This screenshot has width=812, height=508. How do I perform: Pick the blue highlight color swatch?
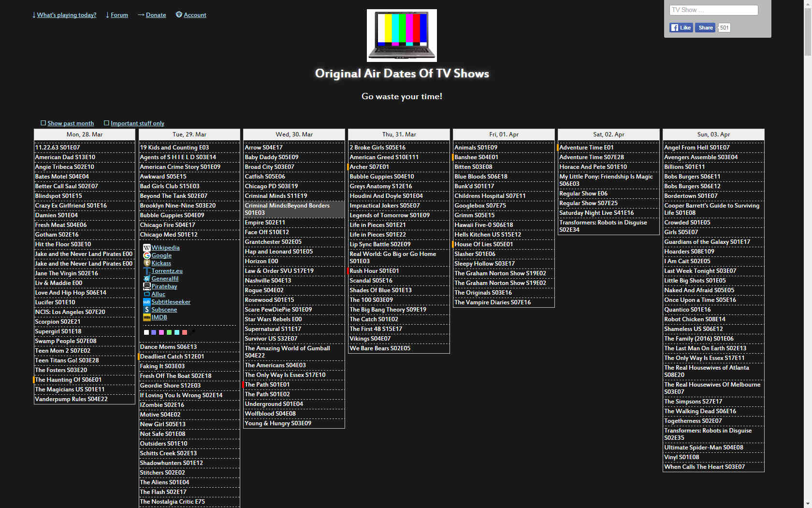tap(154, 332)
